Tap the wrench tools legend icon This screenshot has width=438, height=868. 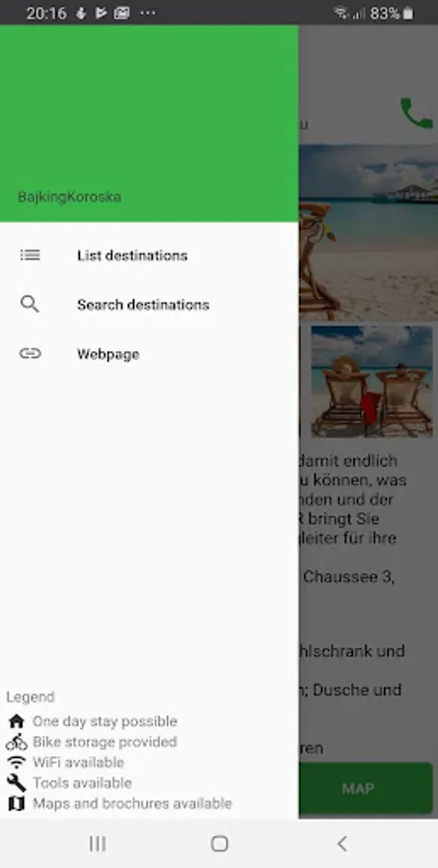click(x=16, y=783)
